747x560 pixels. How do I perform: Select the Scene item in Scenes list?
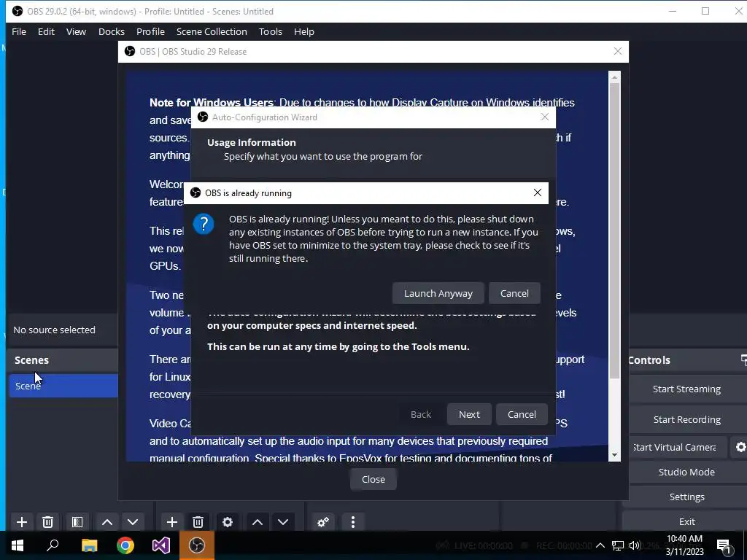click(x=63, y=386)
